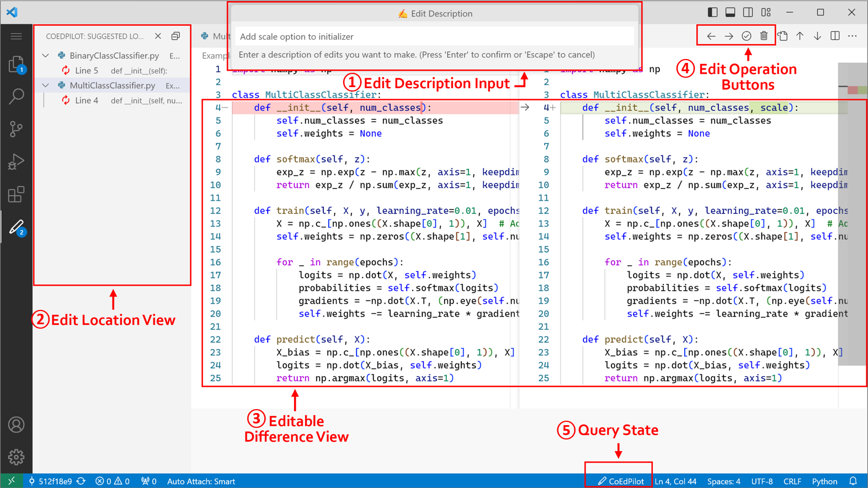Screen dimensions: 868x488
Task: Click the modified line with 'num_classes, scale'
Action: tap(690, 108)
